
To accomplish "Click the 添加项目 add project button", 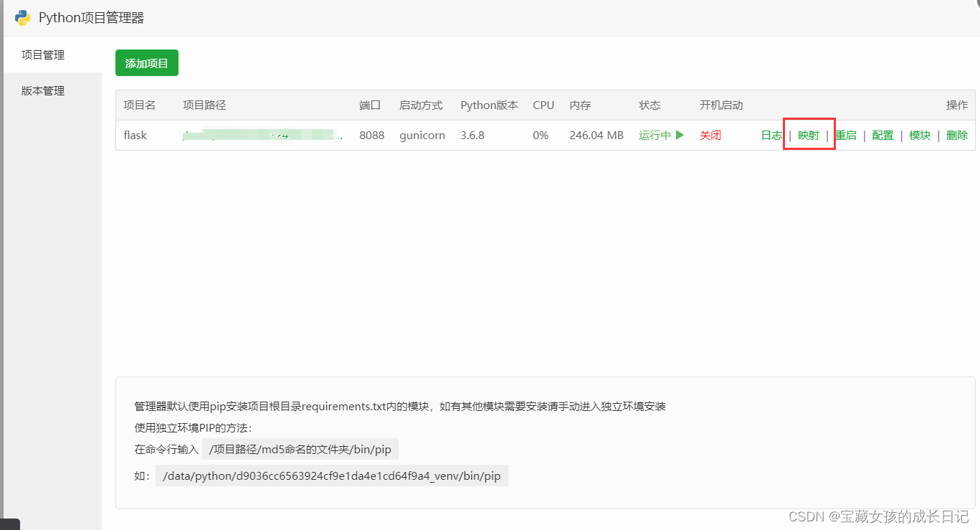I will click(x=146, y=62).
